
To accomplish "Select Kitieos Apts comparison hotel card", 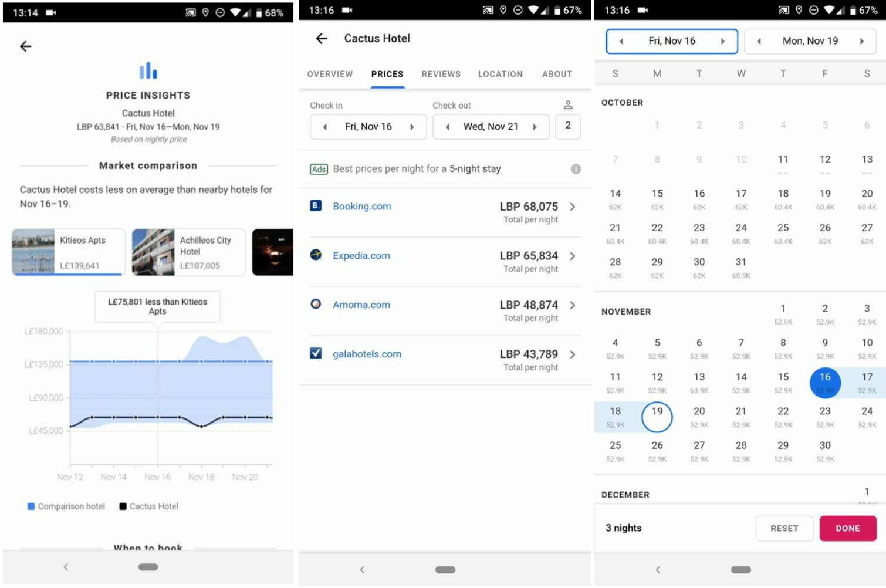I will point(69,252).
